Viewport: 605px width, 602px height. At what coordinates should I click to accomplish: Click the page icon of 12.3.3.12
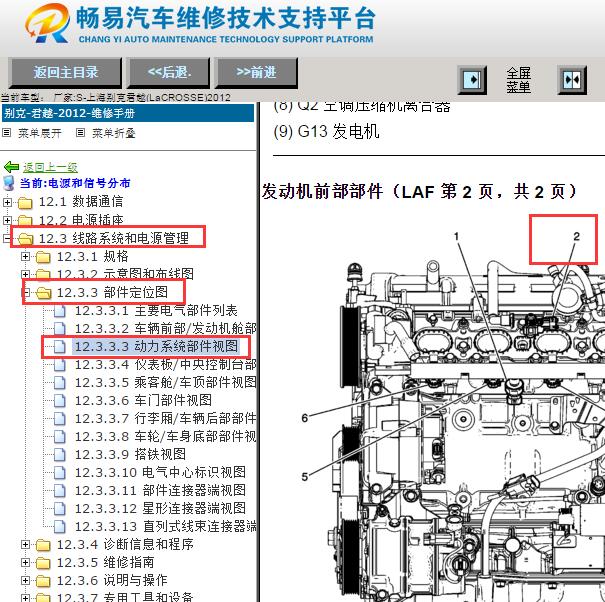[59, 509]
